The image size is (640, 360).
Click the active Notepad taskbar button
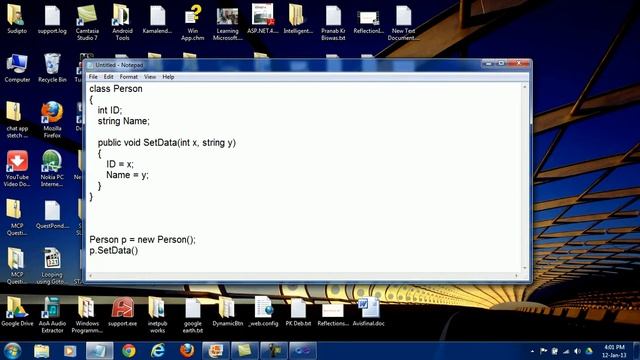[x=100, y=351]
